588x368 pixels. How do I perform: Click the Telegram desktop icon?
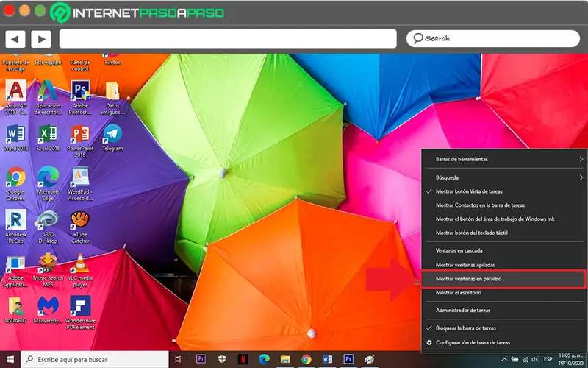click(112, 138)
